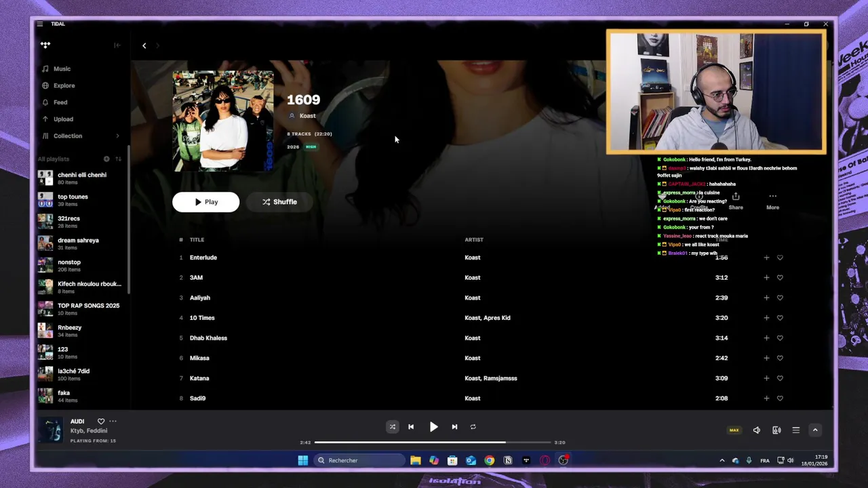Image resolution: width=868 pixels, height=488 pixels.
Task: Open the Collection sidebar item
Action: pos(68,136)
